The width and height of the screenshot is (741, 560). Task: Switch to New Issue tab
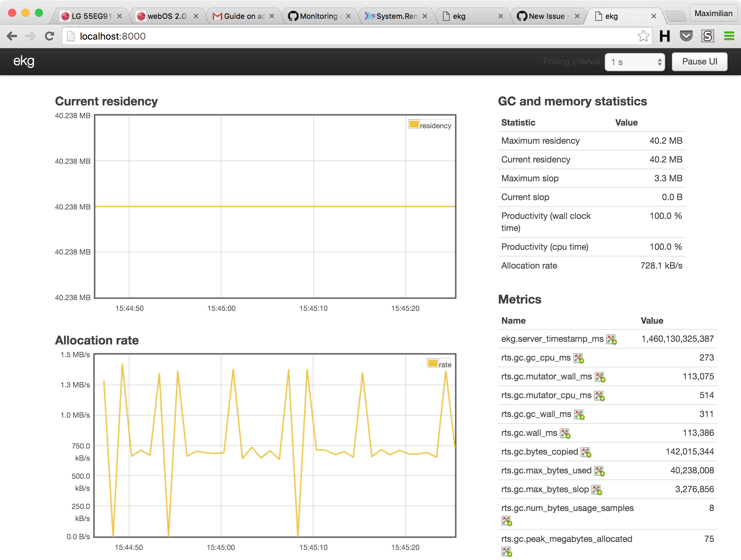tap(546, 16)
